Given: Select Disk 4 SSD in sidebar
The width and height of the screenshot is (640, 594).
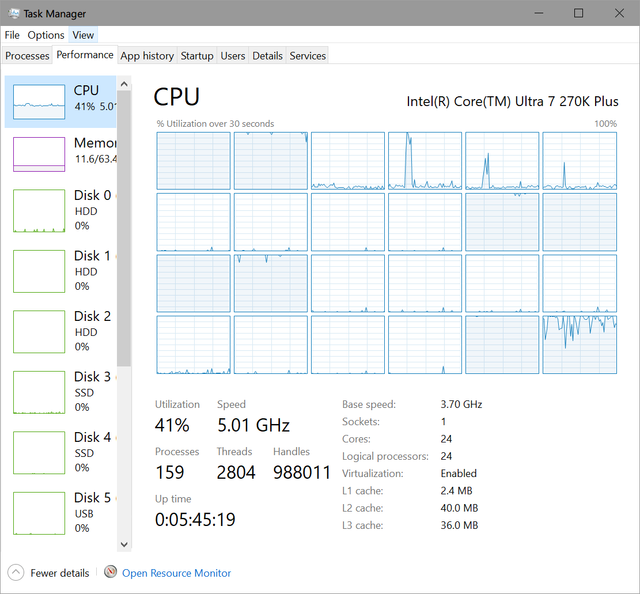Looking at the screenshot, I should click(x=61, y=452).
